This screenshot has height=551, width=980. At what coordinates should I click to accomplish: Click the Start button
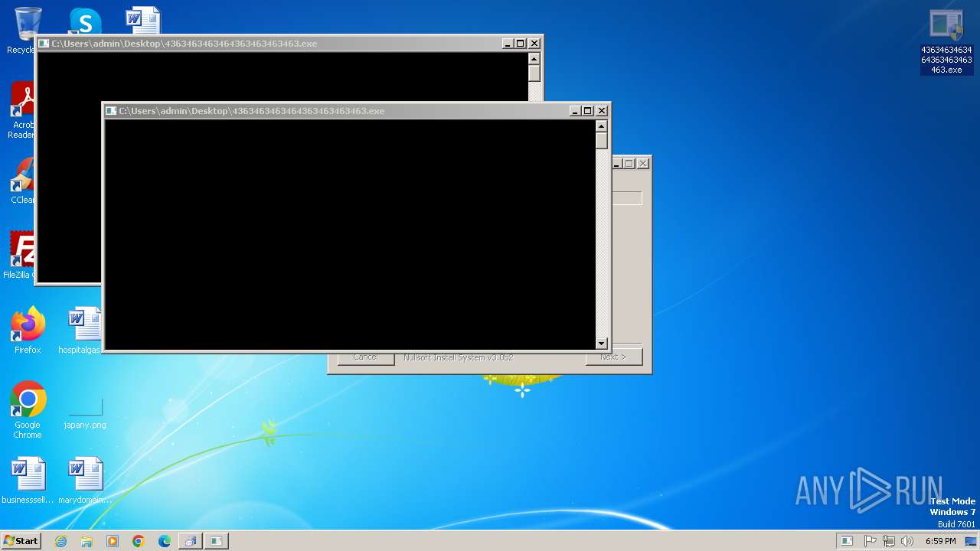[21, 541]
